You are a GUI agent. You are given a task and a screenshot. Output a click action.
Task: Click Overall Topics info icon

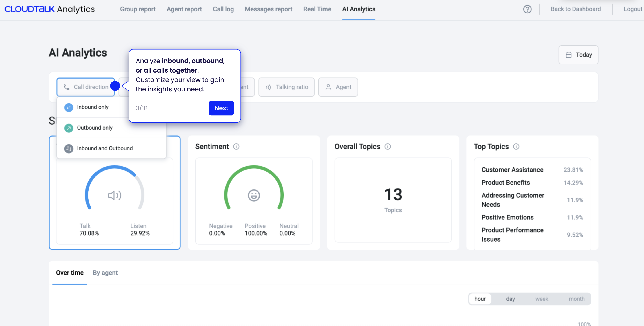pyautogui.click(x=387, y=147)
